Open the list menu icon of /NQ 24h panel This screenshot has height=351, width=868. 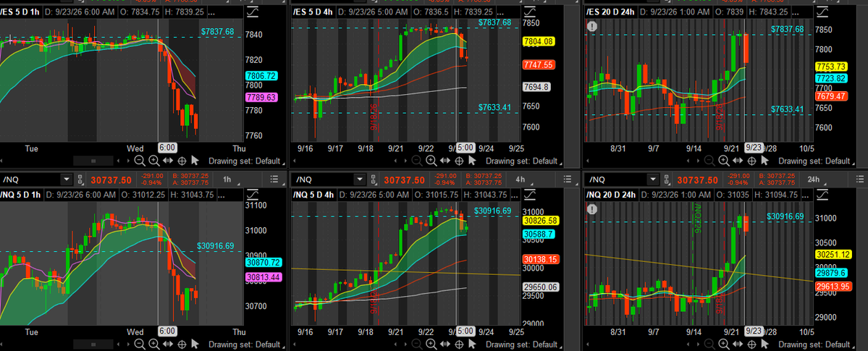point(860,179)
